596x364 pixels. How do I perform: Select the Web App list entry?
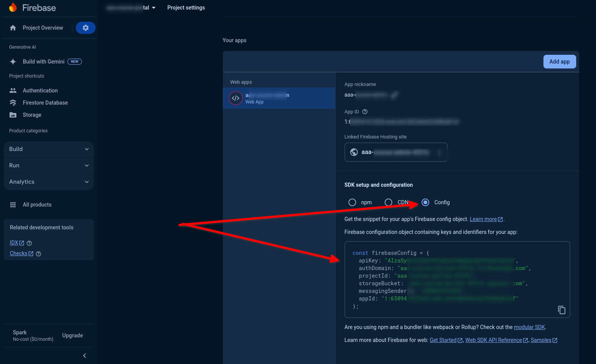click(x=279, y=98)
